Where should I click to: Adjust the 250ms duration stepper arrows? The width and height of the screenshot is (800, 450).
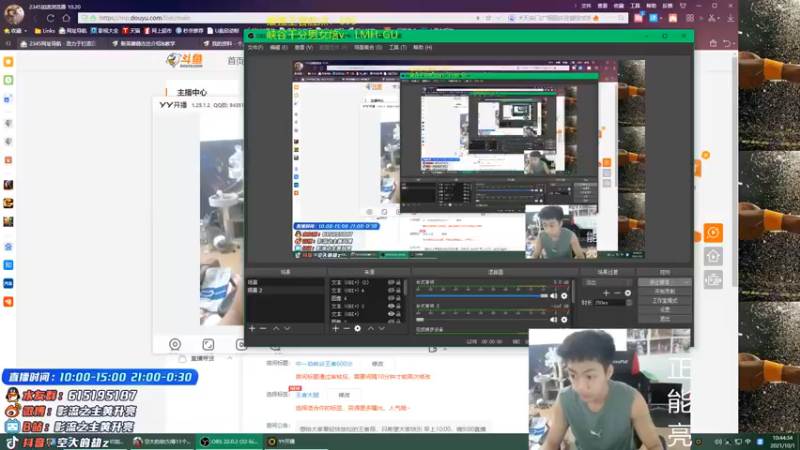(629, 303)
